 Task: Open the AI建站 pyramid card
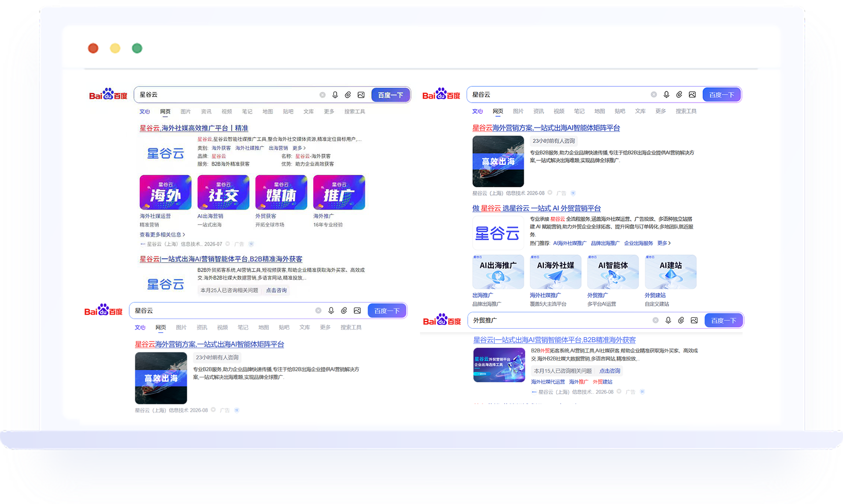pos(670,272)
